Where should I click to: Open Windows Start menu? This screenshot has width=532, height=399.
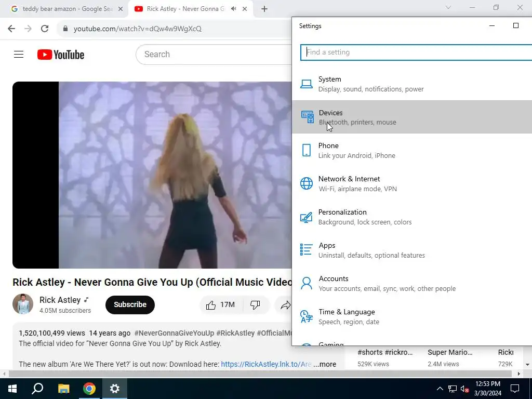click(12, 389)
